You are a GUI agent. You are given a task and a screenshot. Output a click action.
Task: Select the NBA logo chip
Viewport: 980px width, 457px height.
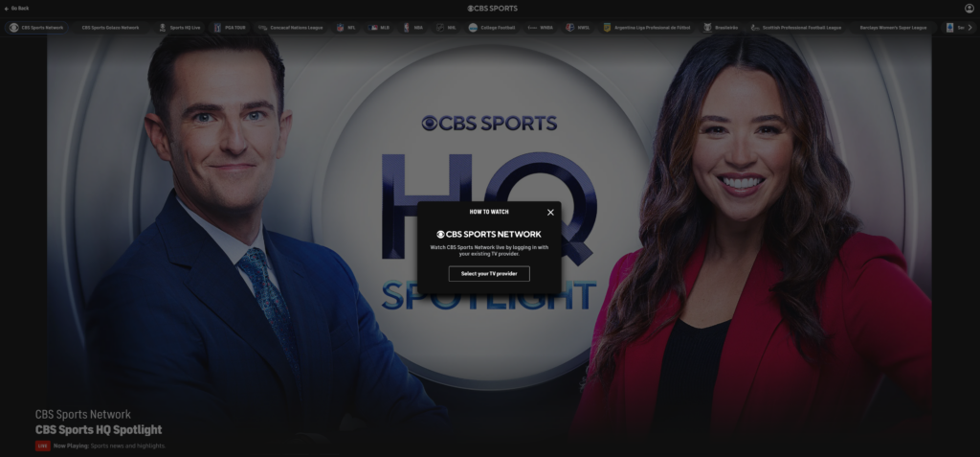412,28
